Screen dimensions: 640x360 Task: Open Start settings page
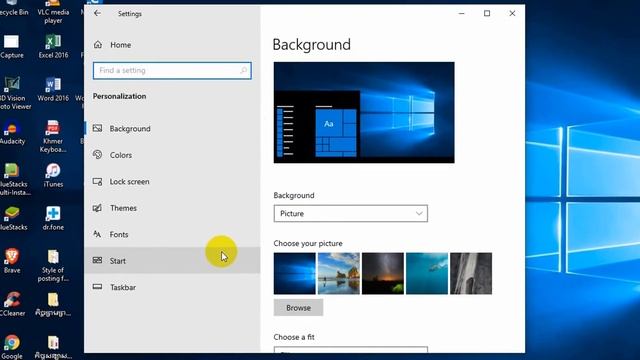(x=172, y=261)
